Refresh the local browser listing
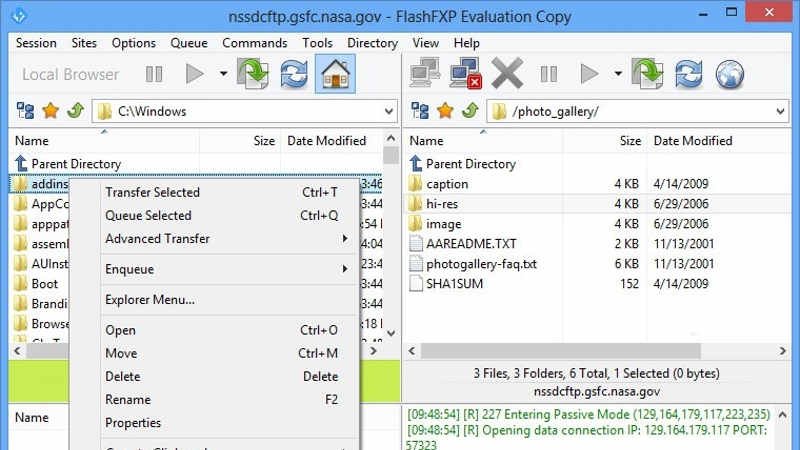The image size is (800, 450). click(294, 74)
